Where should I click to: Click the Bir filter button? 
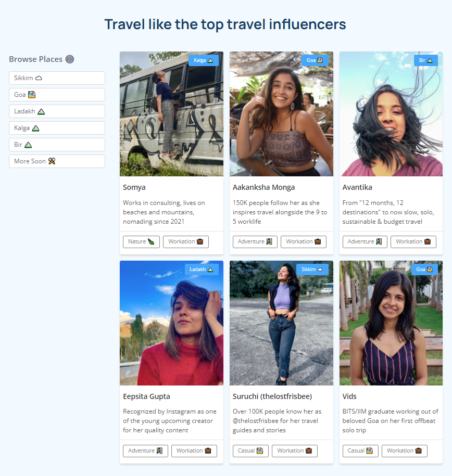click(x=57, y=144)
